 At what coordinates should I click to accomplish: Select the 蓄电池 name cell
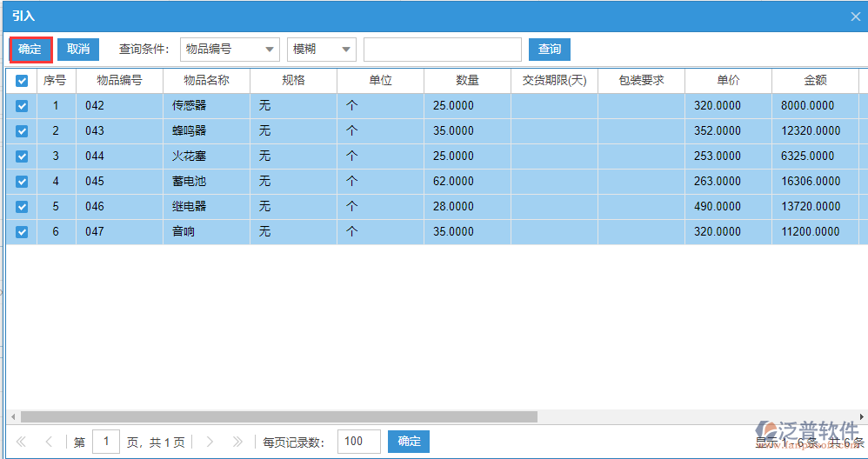(206, 182)
